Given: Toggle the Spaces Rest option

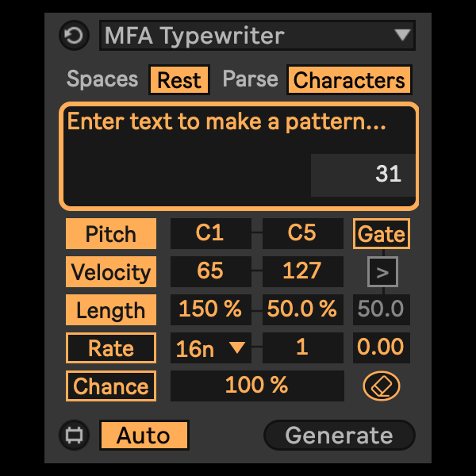Looking at the screenshot, I should point(179,80).
